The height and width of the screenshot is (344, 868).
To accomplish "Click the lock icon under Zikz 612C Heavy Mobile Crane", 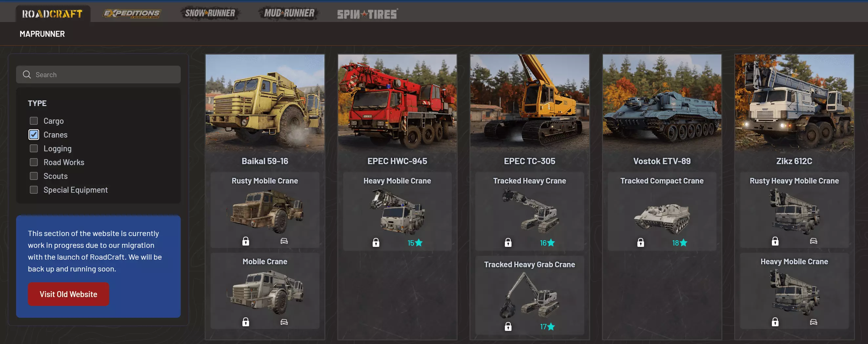I will click(x=775, y=322).
